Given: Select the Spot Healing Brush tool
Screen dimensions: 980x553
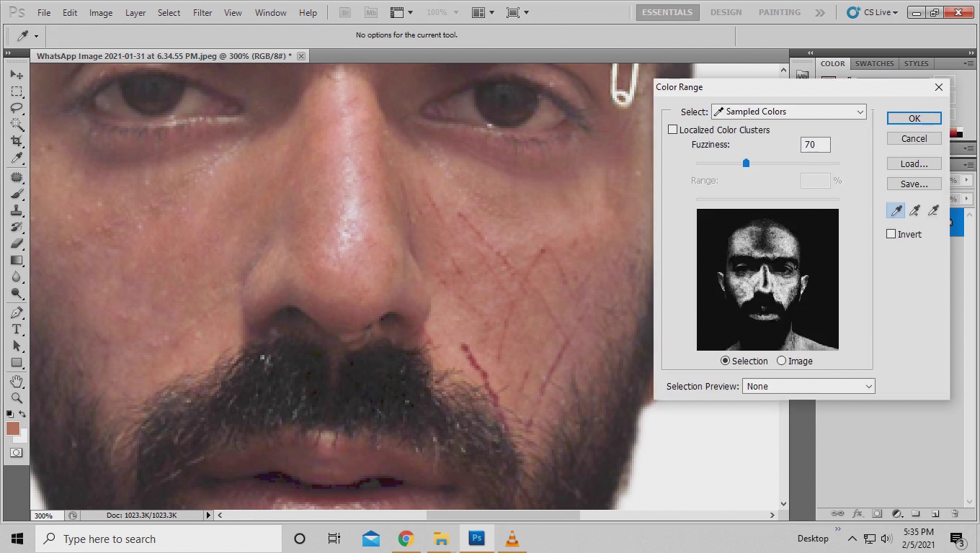Looking at the screenshot, I should coord(17,178).
